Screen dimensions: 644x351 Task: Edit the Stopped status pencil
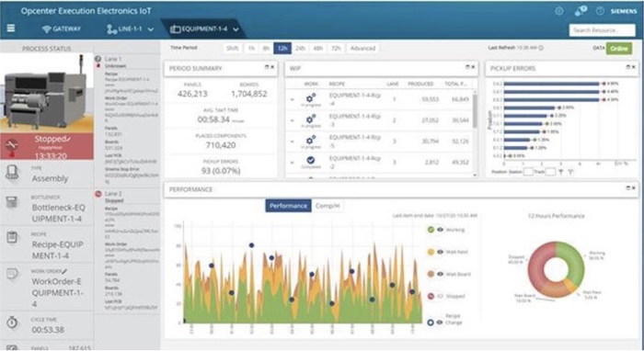click(x=68, y=139)
